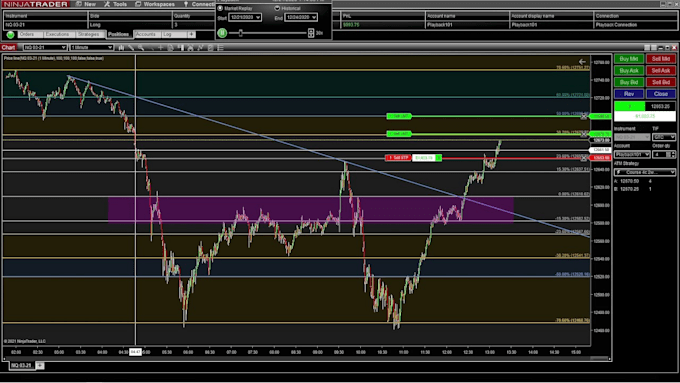Adjust the playback speed stepper
680x383 pixels.
click(x=311, y=33)
